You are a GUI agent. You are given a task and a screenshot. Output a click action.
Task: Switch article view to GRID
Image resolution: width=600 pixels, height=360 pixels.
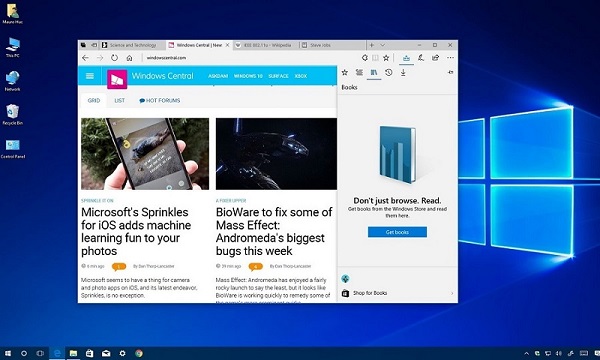94,100
